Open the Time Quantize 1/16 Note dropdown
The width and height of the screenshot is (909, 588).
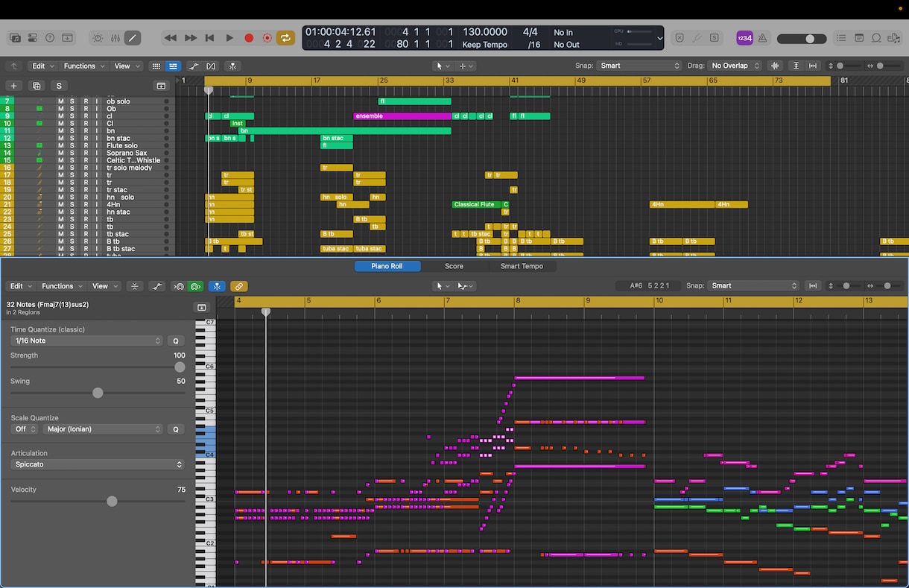pos(88,341)
